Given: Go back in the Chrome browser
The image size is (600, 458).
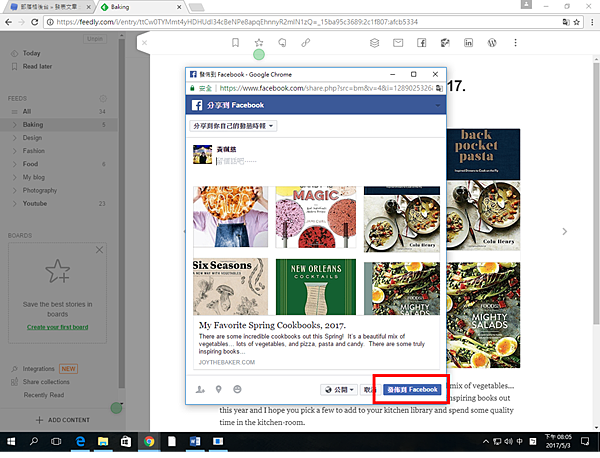Looking at the screenshot, I should [8, 22].
